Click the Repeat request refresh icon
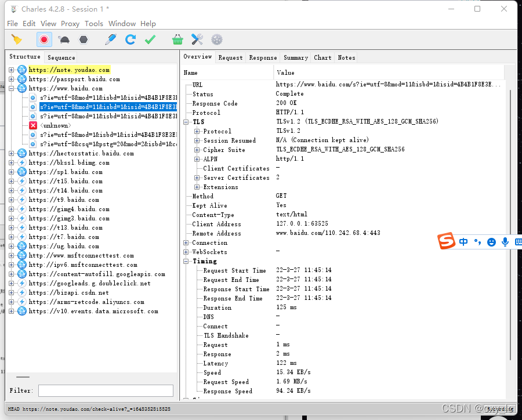The image size is (522, 420). [130, 39]
